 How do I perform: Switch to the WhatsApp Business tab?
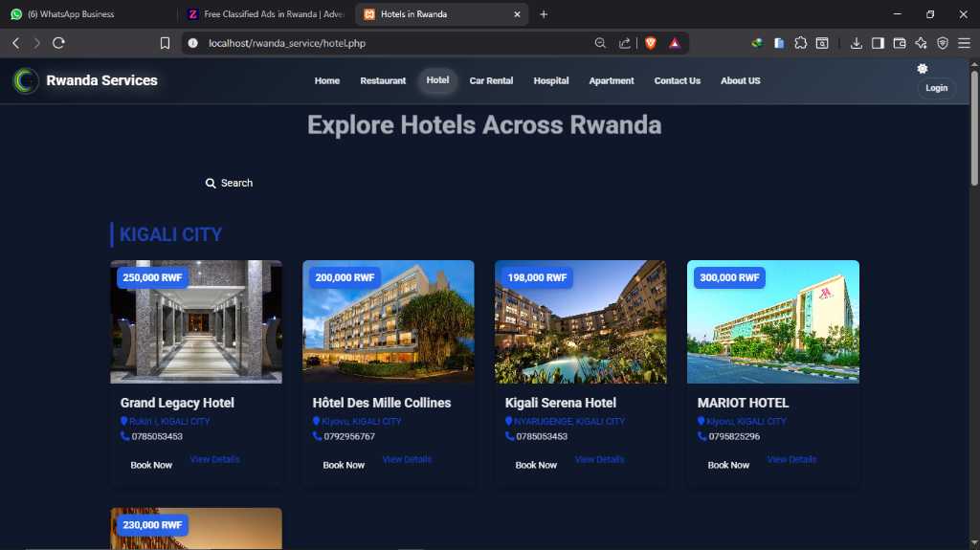[x=87, y=13]
